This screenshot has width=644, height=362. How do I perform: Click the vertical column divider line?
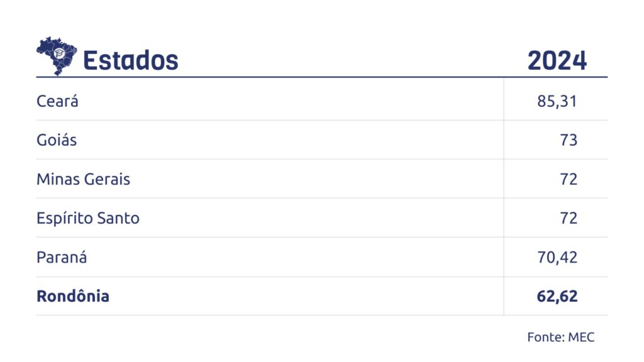(504, 196)
